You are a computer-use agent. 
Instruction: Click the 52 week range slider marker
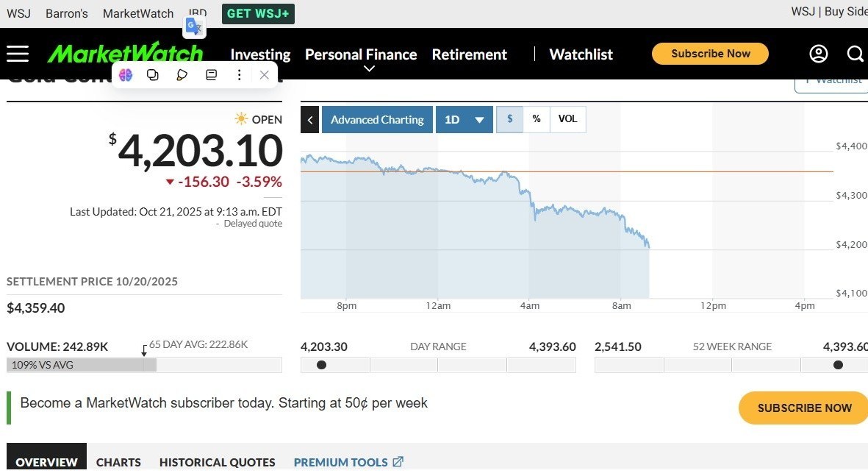coord(838,365)
